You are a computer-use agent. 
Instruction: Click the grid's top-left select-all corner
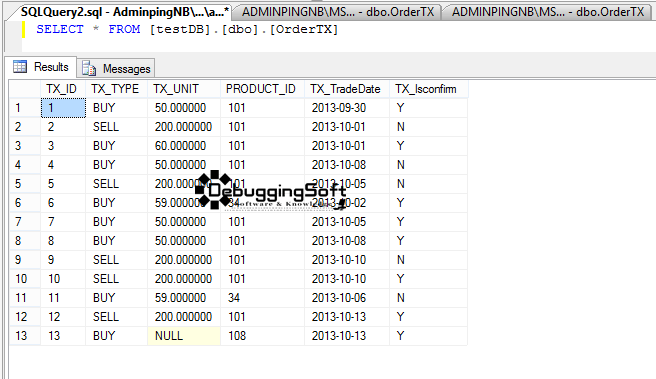(25, 89)
